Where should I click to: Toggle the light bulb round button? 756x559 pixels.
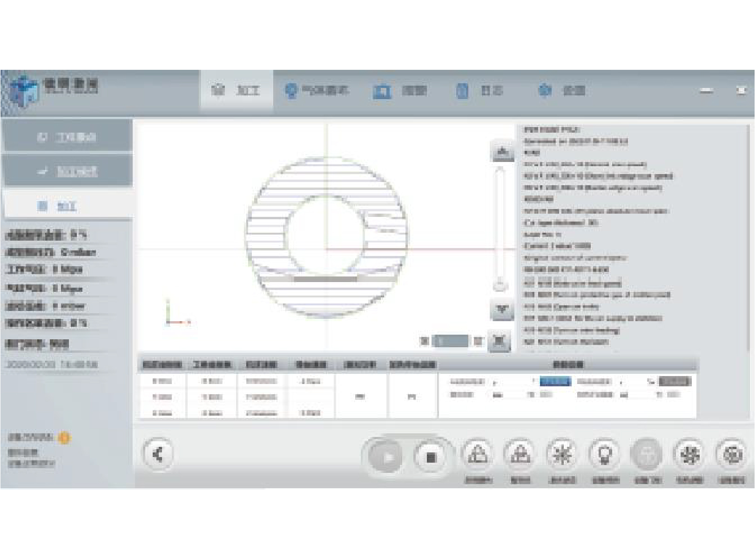pos(604,454)
